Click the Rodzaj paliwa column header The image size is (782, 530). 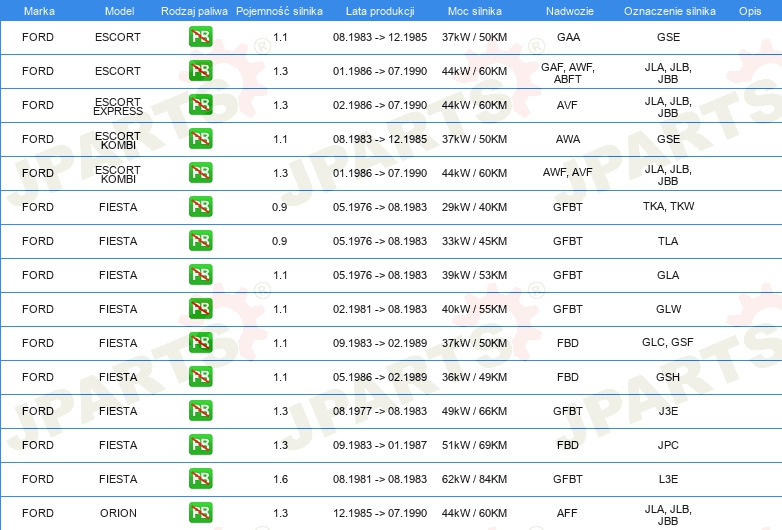click(x=194, y=11)
